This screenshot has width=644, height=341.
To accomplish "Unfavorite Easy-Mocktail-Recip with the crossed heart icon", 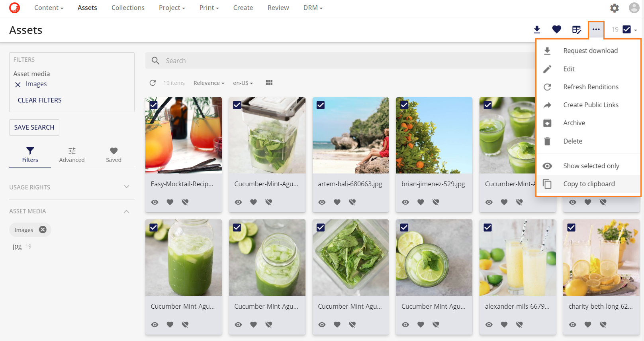I will point(185,202).
